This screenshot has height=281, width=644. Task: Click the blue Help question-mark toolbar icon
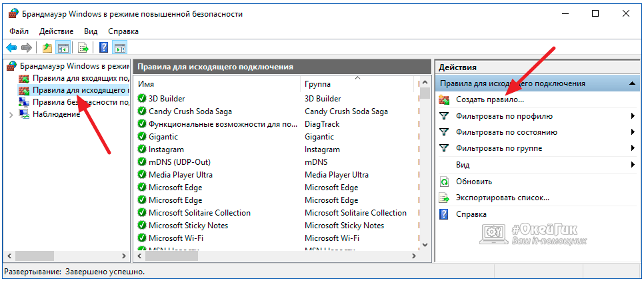103,48
